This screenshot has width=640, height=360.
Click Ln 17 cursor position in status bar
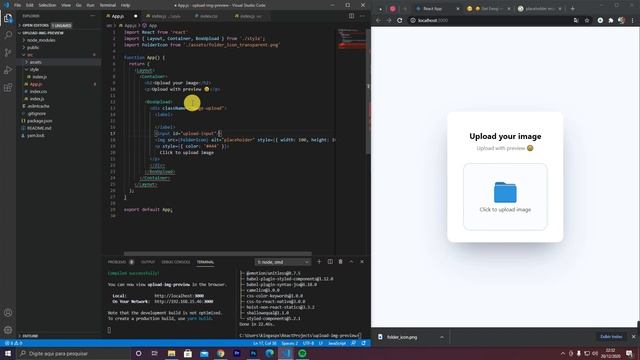point(264,343)
